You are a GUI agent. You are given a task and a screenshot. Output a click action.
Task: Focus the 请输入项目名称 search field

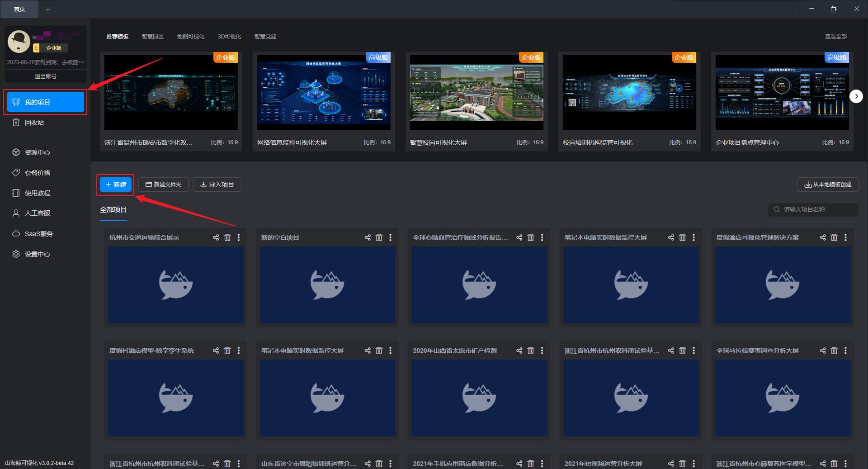point(813,209)
